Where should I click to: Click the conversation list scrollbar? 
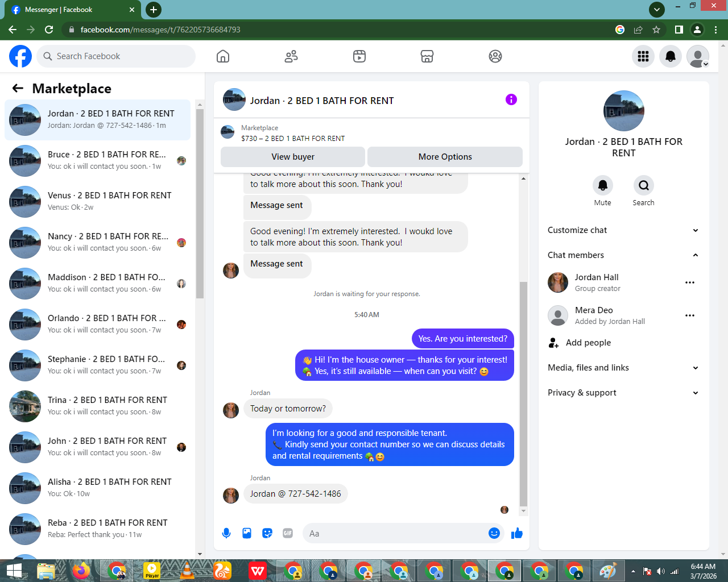click(x=200, y=203)
